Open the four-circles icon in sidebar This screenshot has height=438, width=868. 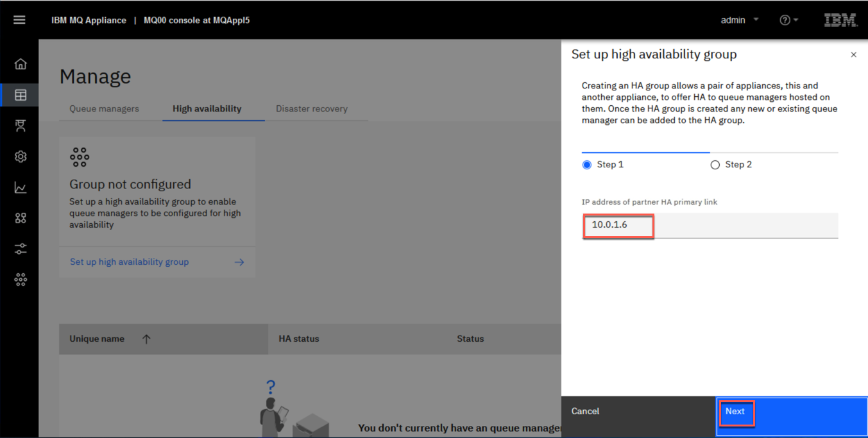[21, 218]
